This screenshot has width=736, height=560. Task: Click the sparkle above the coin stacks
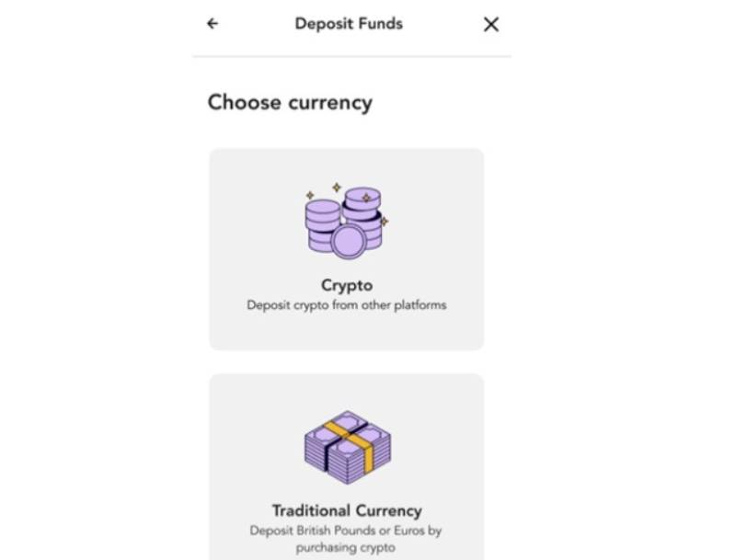coord(337,188)
